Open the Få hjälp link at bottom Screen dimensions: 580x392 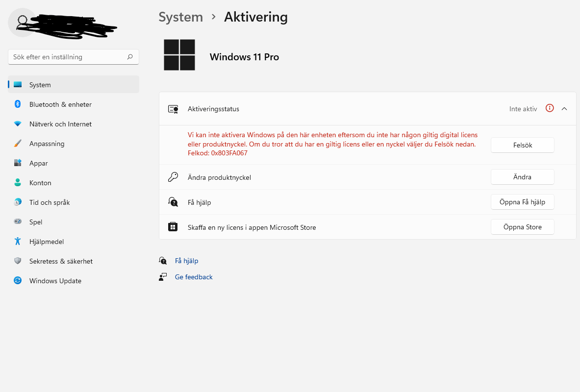point(186,261)
